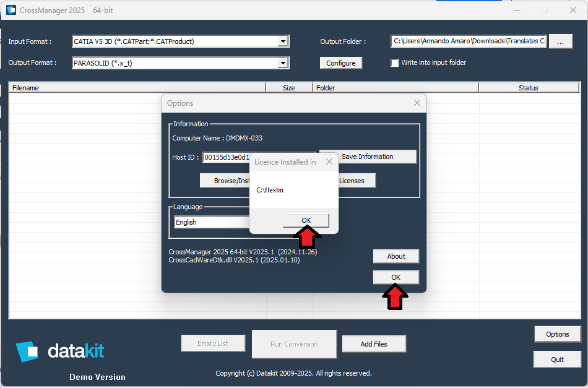Click the C:\flexlm path text
The height and width of the screenshot is (388, 588).
270,190
